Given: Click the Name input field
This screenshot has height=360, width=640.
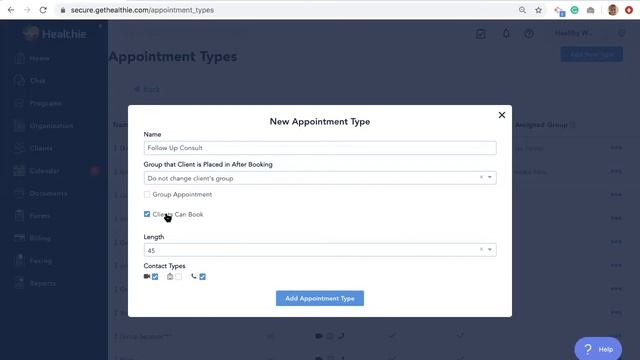Looking at the screenshot, I should [320, 148].
